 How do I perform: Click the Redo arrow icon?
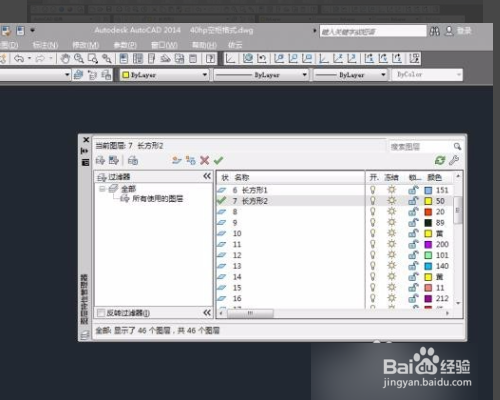point(40,59)
